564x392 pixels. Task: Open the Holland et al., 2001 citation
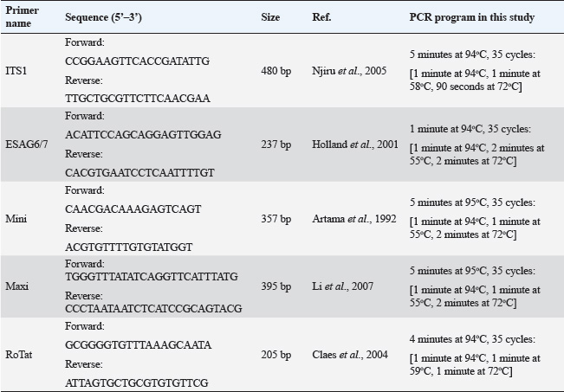(x=354, y=145)
